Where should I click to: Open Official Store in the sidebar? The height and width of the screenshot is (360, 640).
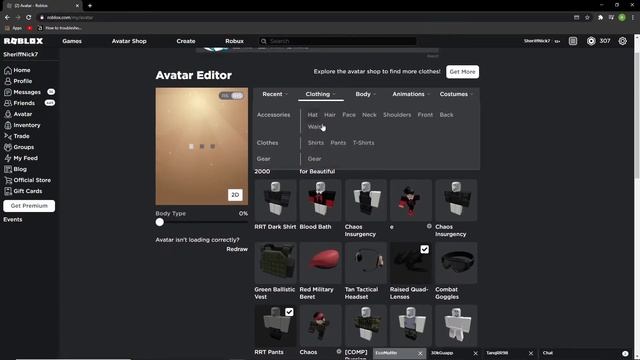tap(27, 180)
